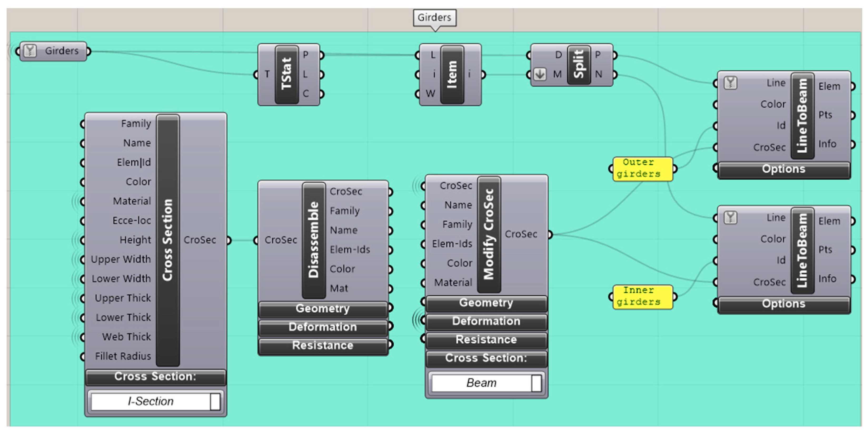This screenshot has width=868, height=433.
Task: Click the Modify CroSec component name bar
Action: click(489, 234)
